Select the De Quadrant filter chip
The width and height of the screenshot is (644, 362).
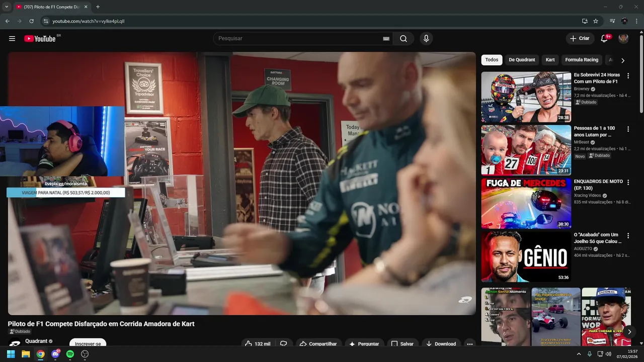pos(522,60)
